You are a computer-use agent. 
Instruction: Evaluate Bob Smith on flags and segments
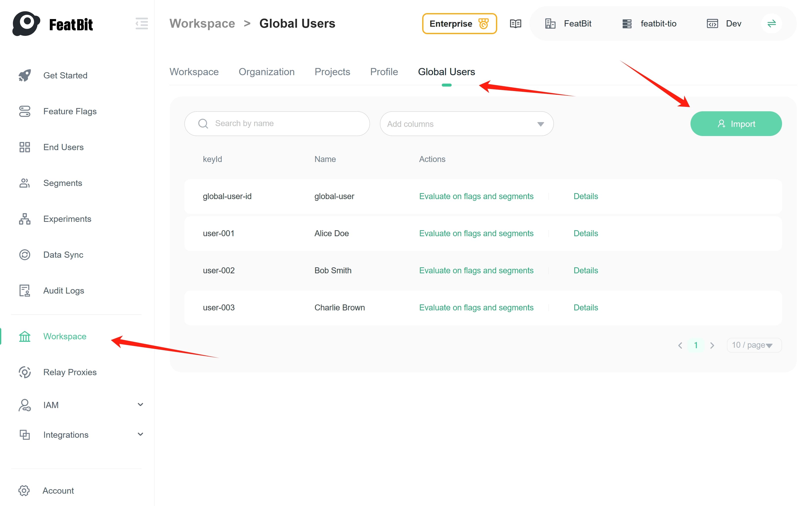[476, 270]
